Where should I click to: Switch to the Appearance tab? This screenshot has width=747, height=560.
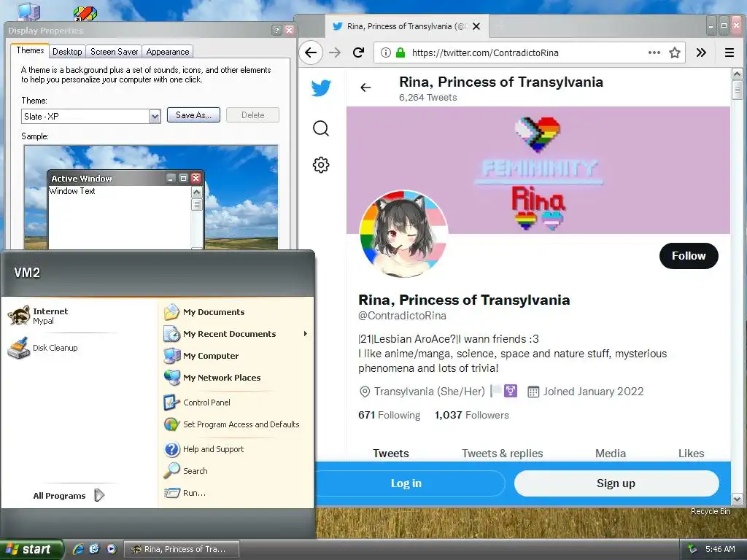pos(168,52)
